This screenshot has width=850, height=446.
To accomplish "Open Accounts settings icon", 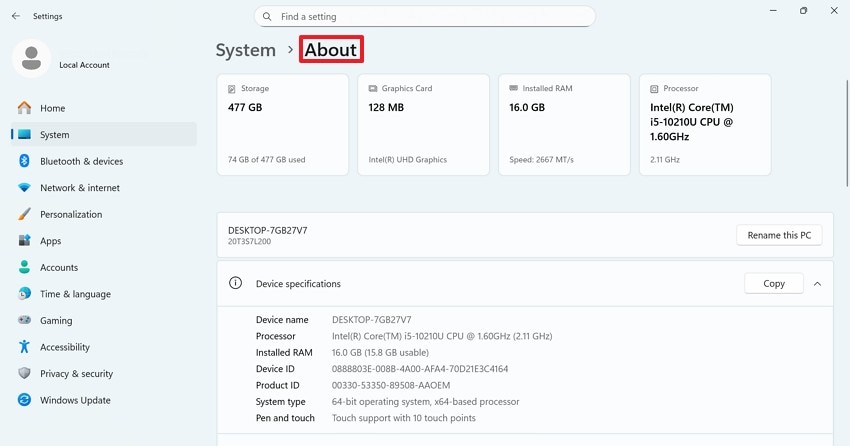I will tap(24, 268).
